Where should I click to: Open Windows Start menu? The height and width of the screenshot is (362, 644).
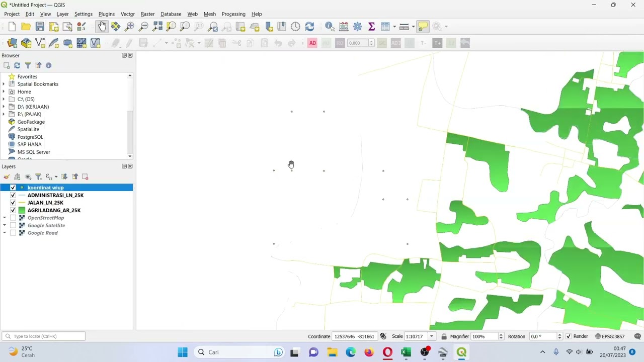point(183,352)
